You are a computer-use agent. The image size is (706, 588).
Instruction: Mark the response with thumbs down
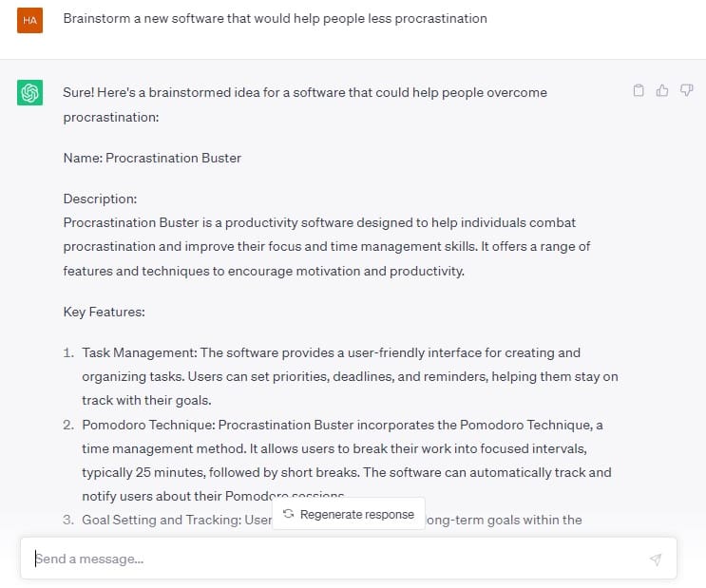coord(686,90)
